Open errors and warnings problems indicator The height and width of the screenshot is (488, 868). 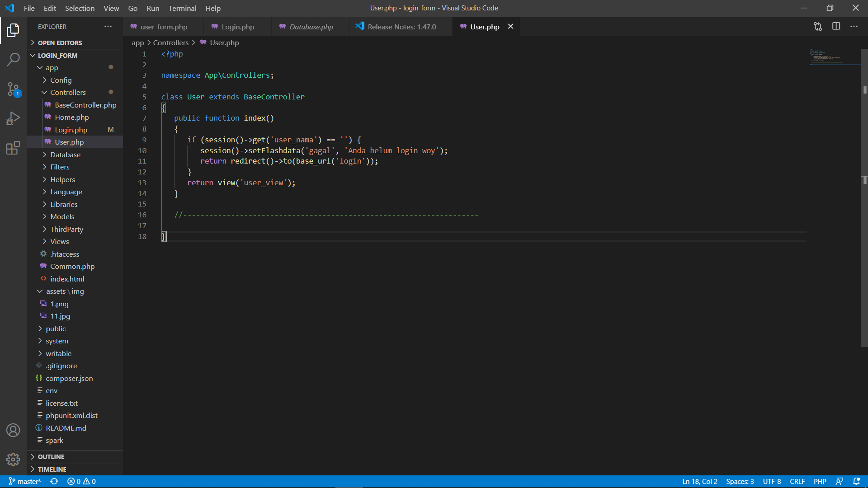[81, 482]
